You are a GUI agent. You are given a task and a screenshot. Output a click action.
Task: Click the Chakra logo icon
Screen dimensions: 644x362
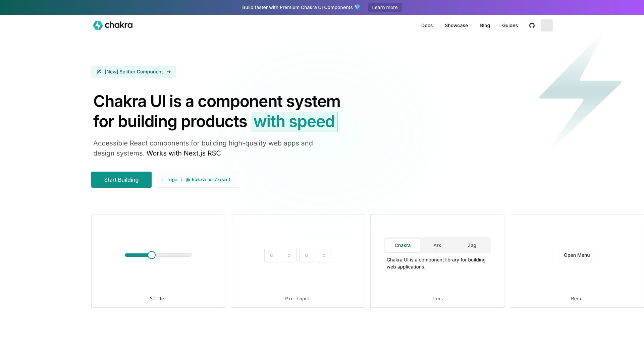tap(97, 25)
